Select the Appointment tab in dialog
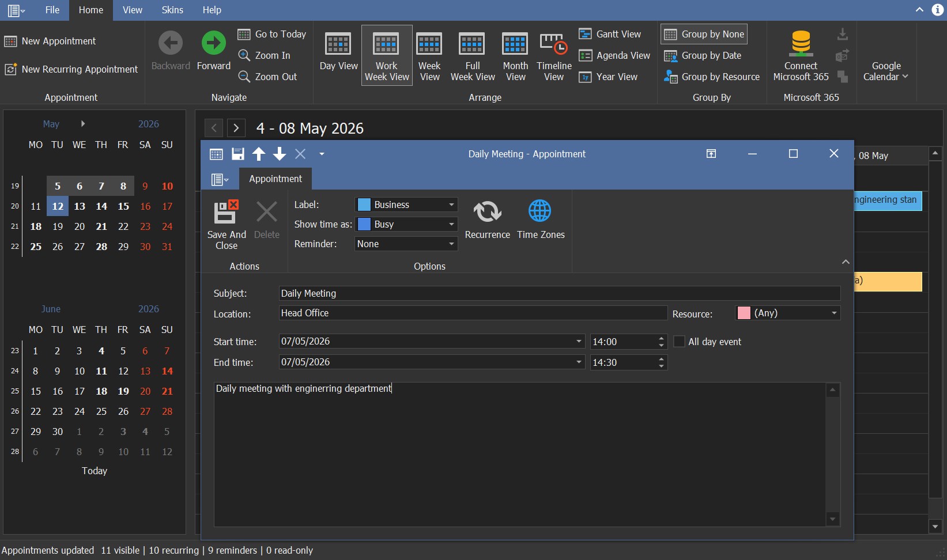The image size is (947, 560). click(276, 179)
